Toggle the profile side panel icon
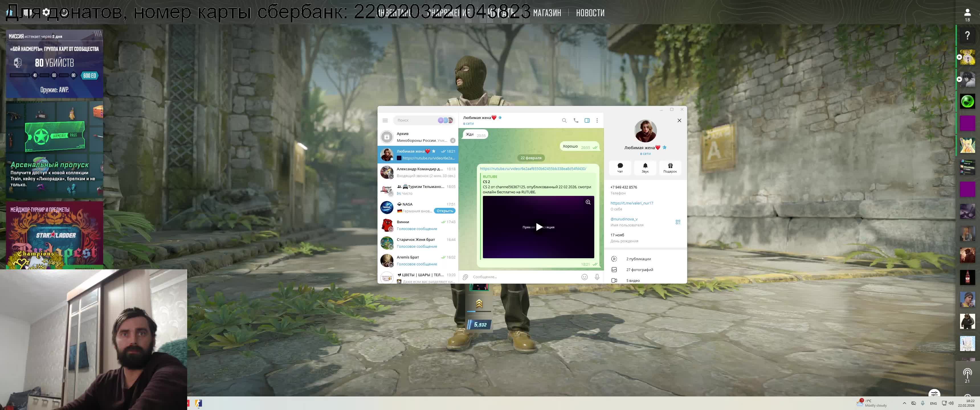 587,120
